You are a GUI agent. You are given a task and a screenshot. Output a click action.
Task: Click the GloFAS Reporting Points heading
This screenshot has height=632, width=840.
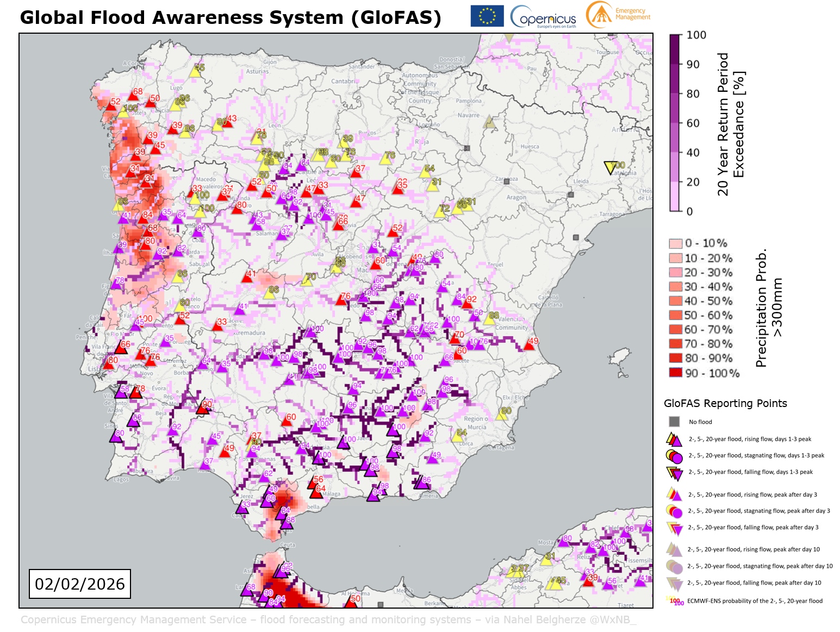[725, 403]
